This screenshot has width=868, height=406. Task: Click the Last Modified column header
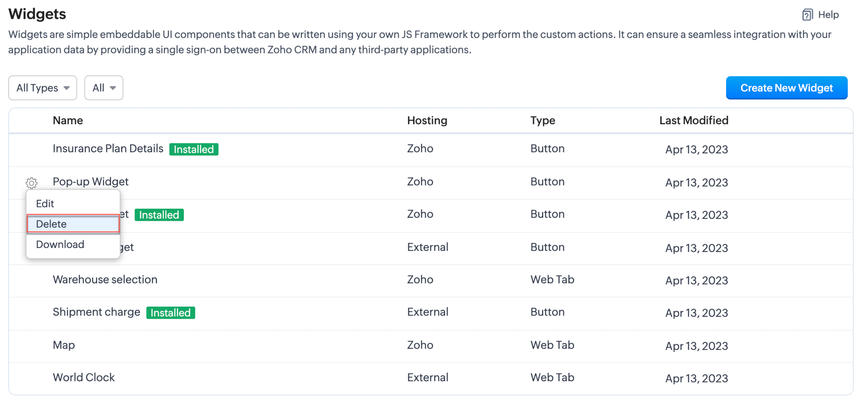pyautogui.click(x=693, y=120)
